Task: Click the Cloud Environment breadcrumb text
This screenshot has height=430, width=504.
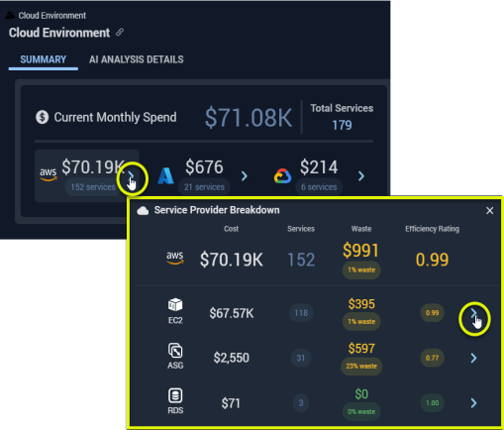Action: click(52, 16)
